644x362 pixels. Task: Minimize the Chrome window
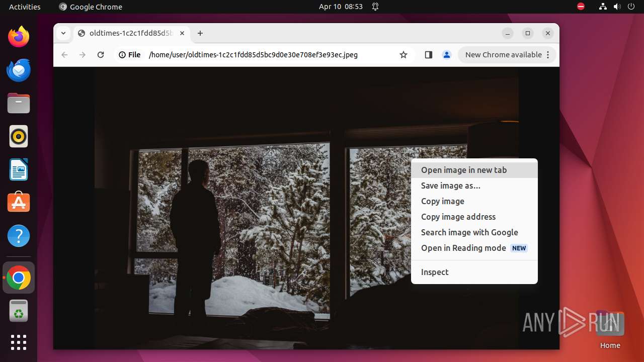click(x=508, y=33)
